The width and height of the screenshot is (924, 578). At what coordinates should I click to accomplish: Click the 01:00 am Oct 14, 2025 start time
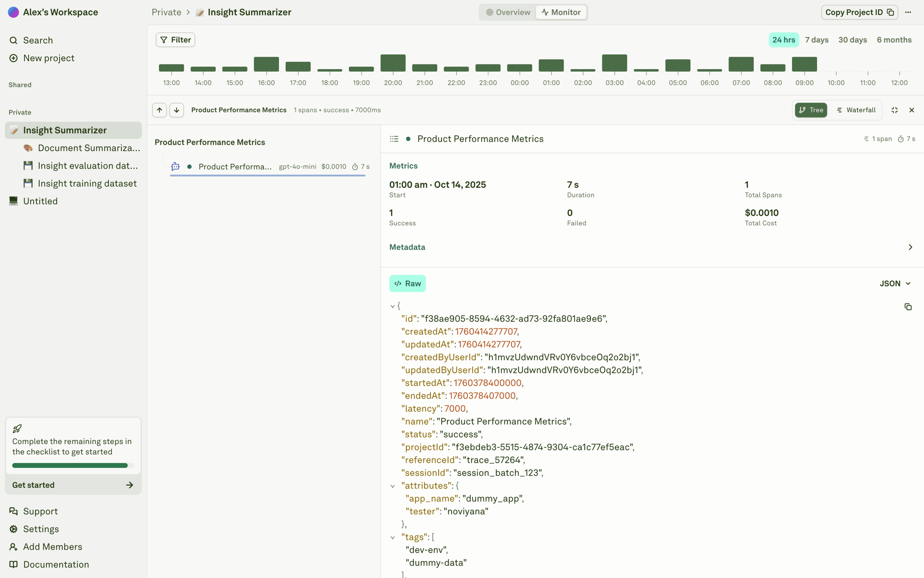[x=437, y=185]
